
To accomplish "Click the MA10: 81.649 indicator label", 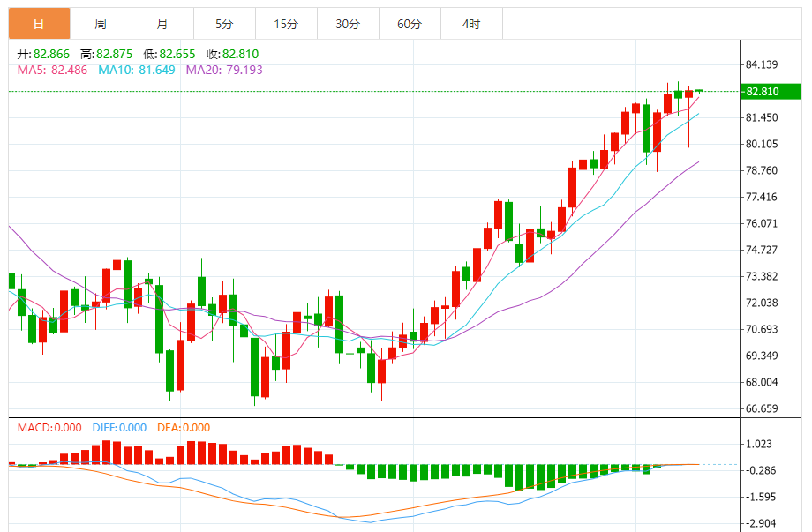I will 137,70.
